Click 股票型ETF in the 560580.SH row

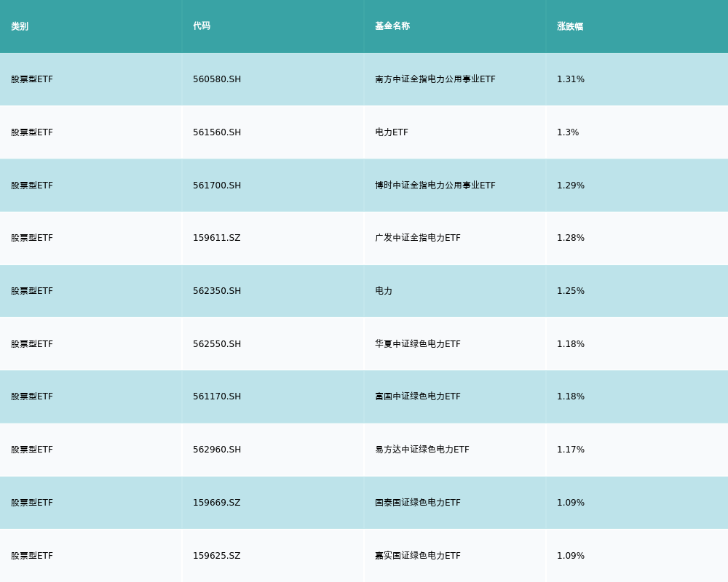pos(32,79)
